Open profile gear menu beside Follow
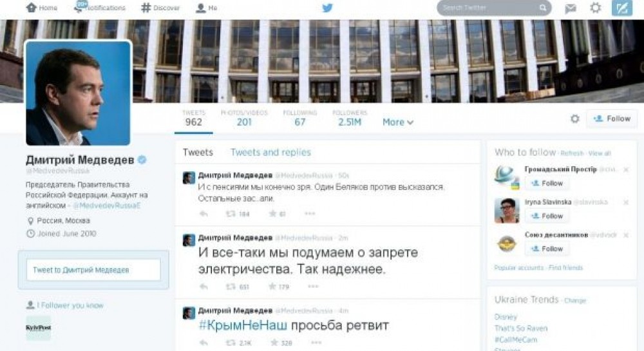The image size is (644, 351). coord(575,119)
